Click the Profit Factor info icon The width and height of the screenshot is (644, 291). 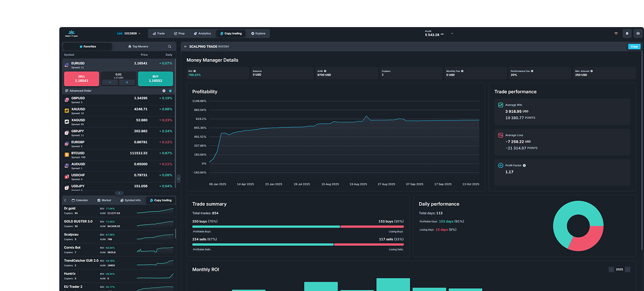coord(524,166)
